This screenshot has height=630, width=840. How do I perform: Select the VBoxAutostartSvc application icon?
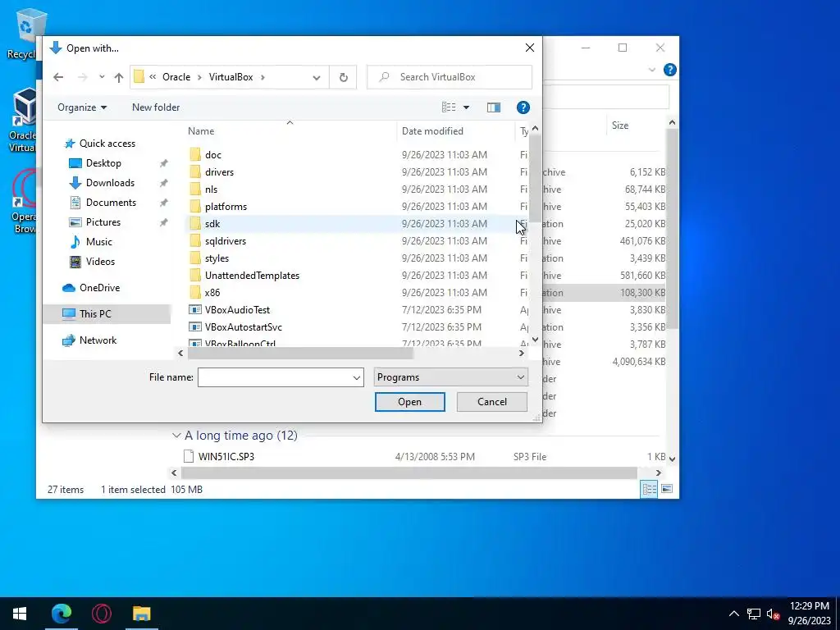click(195, 326)
